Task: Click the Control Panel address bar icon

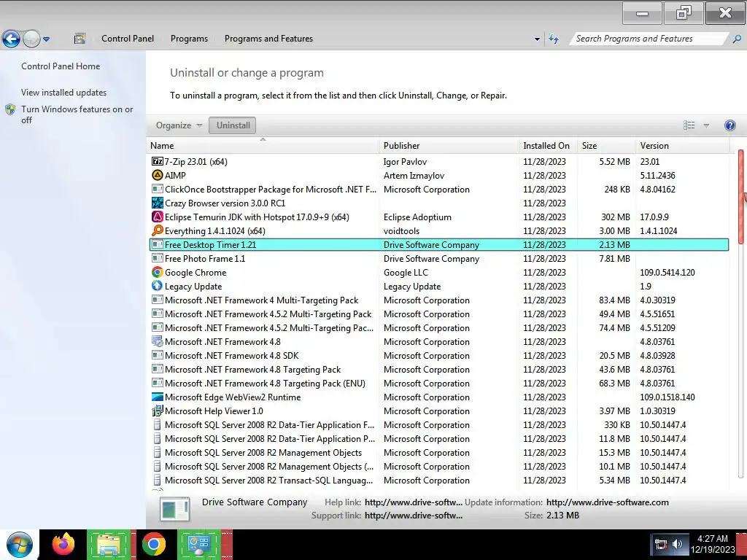Action: [80, 39]
